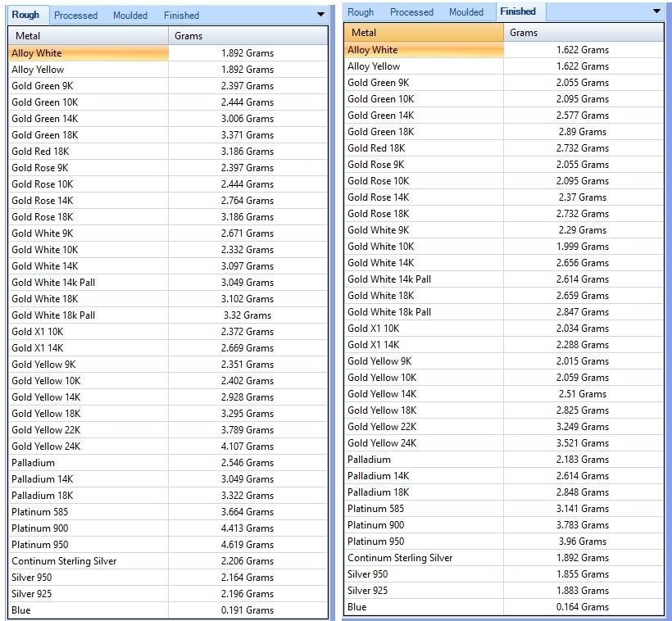Viewport: 672px width, 621px height.
Task: Select Palladium row in right panel
Action: [504, 460]
